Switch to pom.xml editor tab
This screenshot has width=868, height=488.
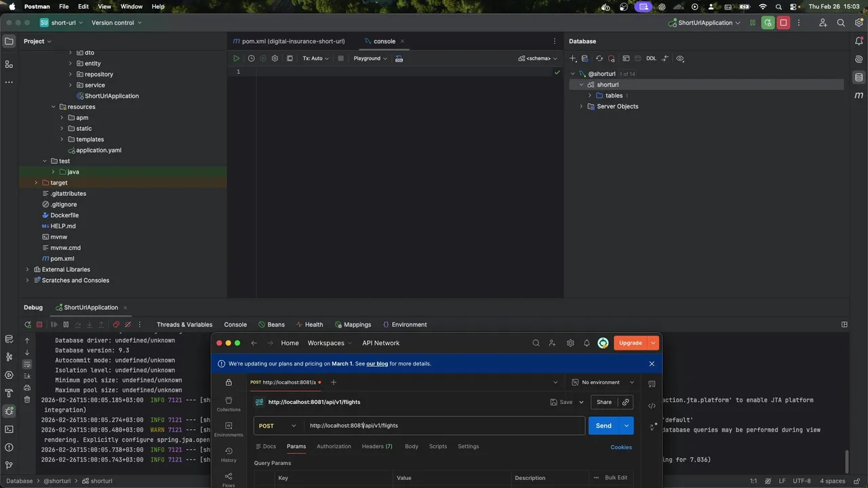tap(288, 41)
